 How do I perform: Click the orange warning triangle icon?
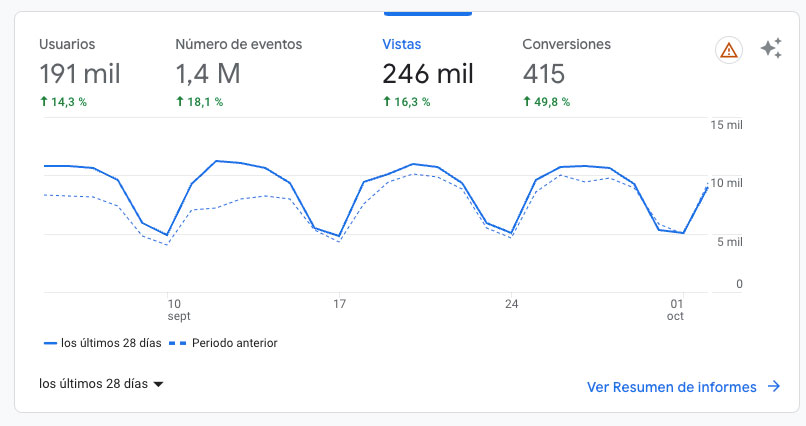point(729,50)
